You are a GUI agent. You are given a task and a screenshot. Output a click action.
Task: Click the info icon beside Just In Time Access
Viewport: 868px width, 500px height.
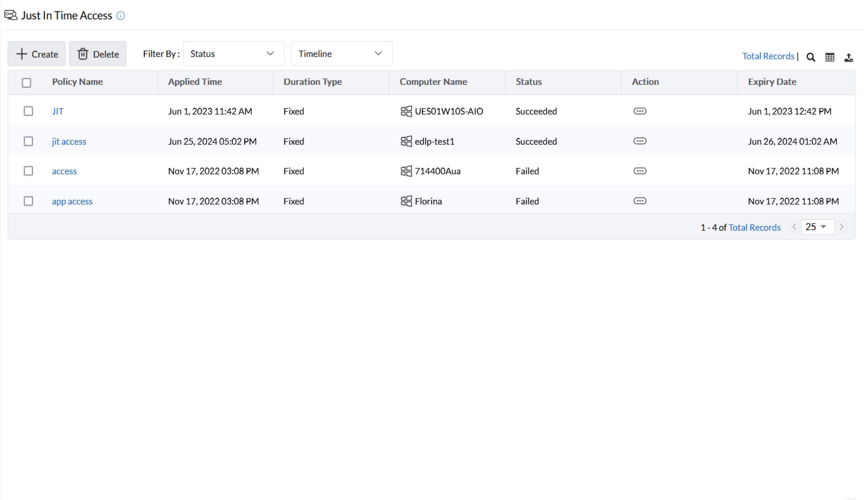[x=121, y=16]
